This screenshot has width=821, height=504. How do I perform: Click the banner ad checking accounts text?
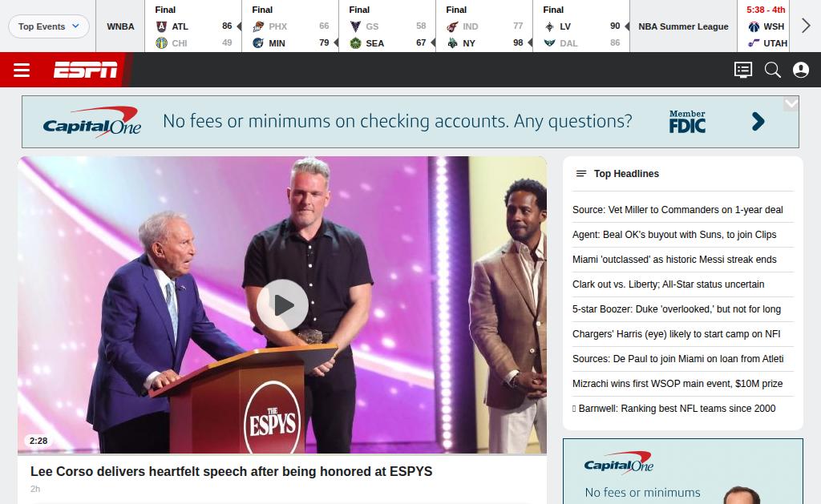click(398, 122)
